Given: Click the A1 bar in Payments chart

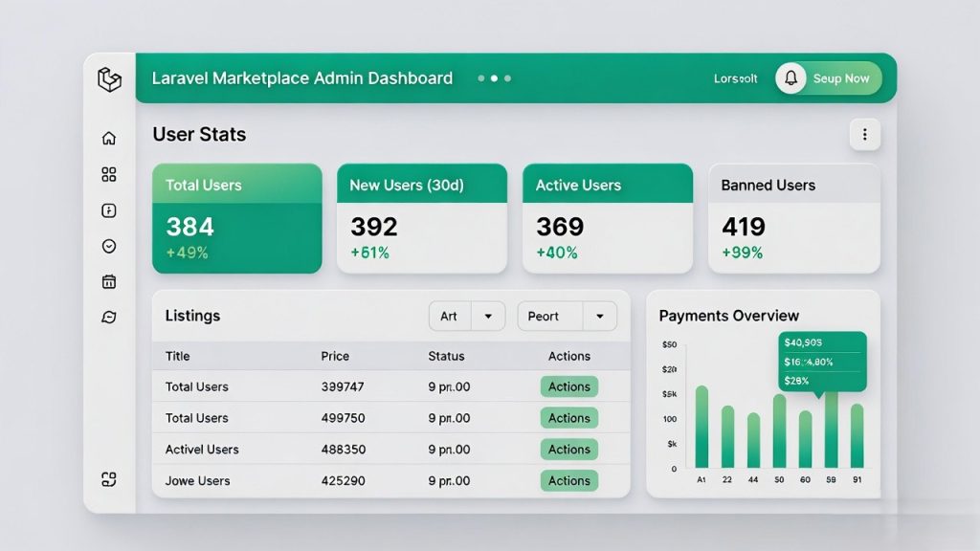Looking at the screenshot, I should click(x=702, y=427).
